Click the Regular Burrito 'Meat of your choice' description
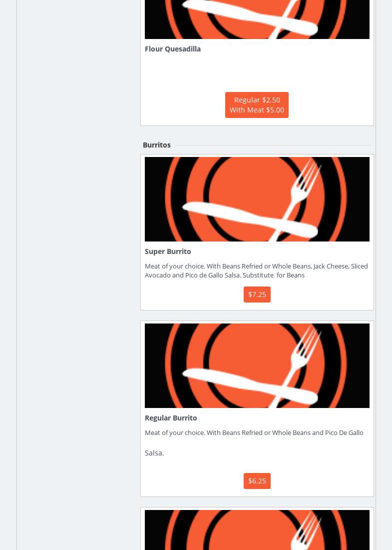The height and width of the screenshot is (550, 392). 254,433
